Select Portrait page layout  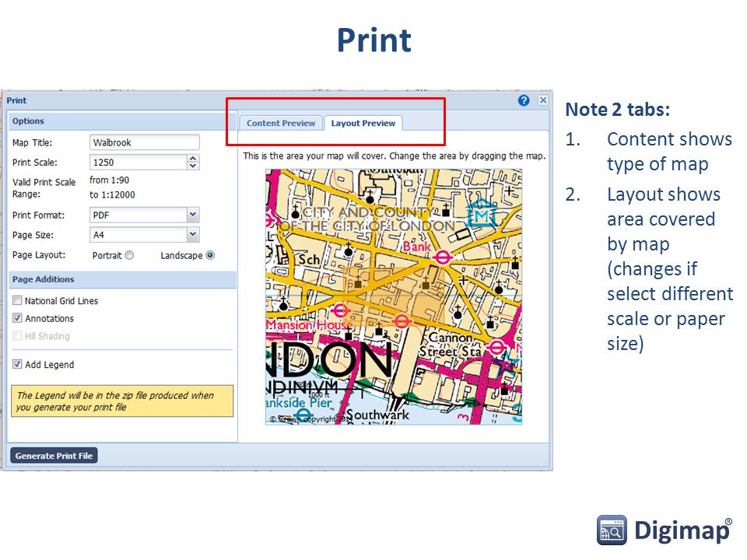tap(129, 255)
